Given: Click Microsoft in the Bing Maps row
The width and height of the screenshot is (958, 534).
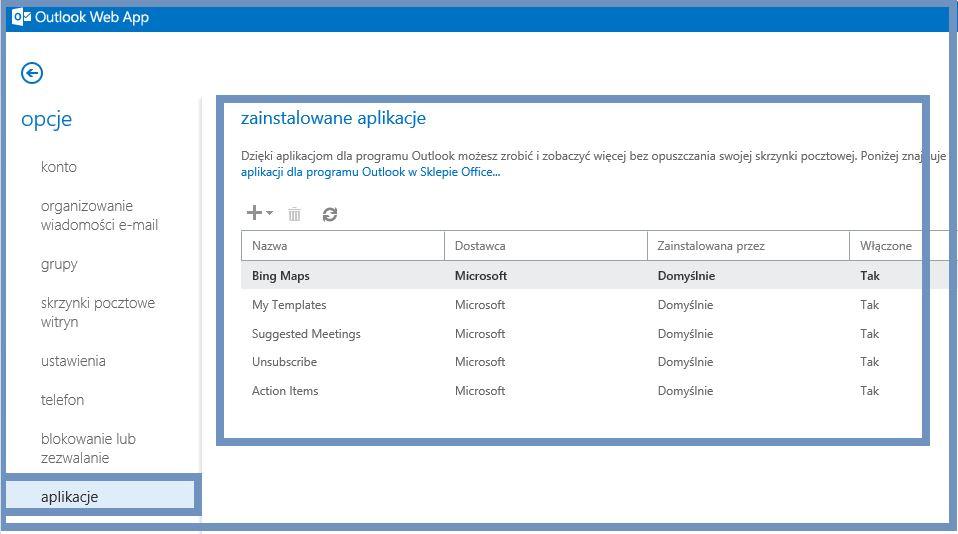Looking at the screenshot, I should [481, 276].
